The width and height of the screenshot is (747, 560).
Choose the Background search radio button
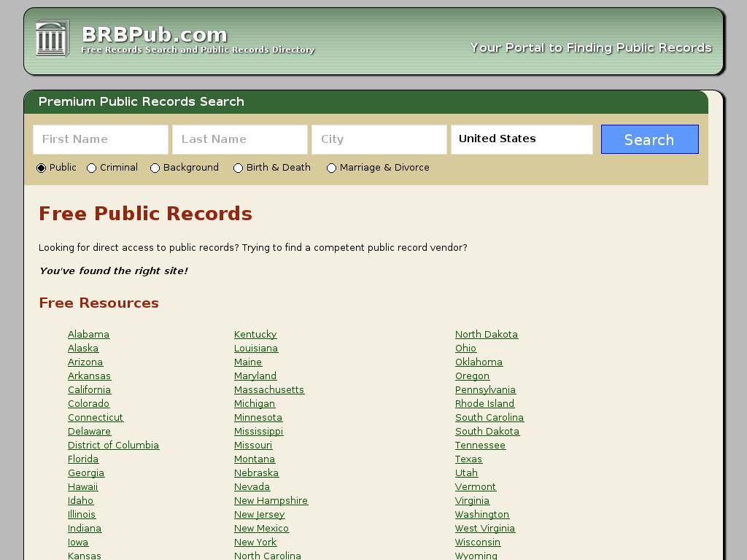(x=155, y=168)
